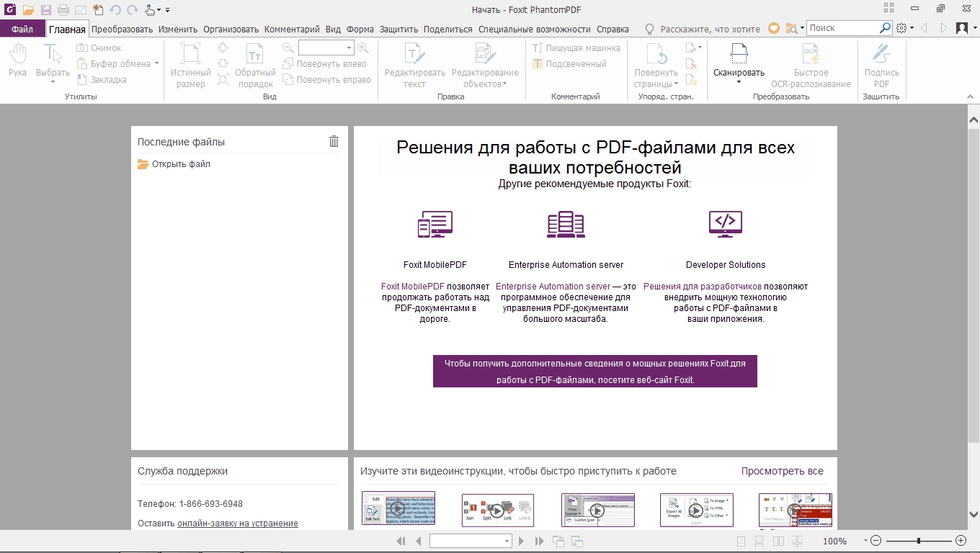Click inside the Поиск search field

pos(842,28)
